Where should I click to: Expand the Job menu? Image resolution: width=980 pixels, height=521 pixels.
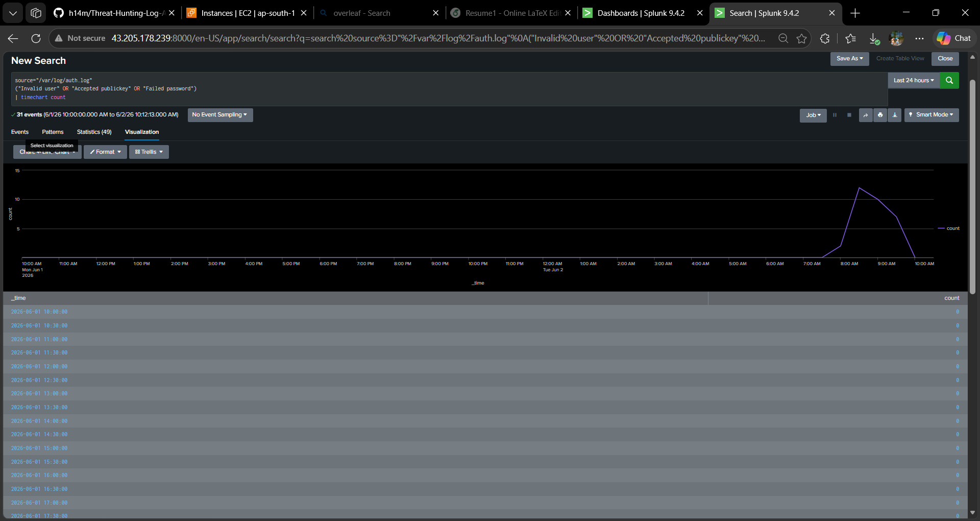coord(813,115)
